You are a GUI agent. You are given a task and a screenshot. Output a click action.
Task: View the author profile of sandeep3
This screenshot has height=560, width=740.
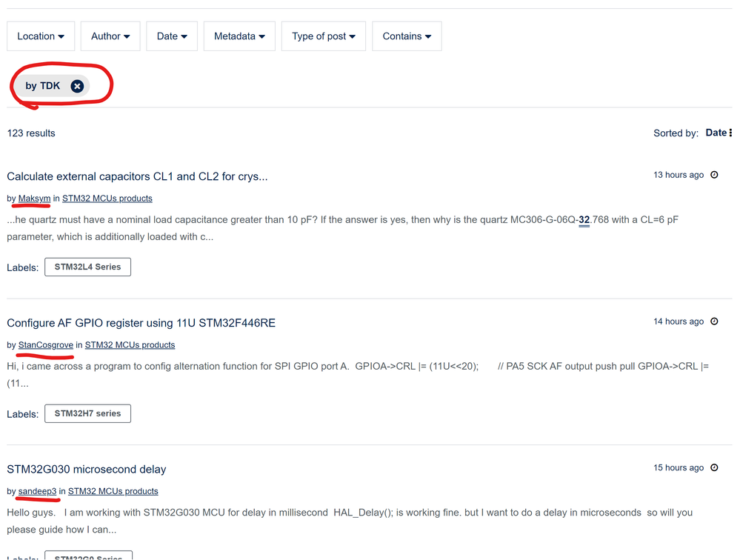(x=37, y=492)
